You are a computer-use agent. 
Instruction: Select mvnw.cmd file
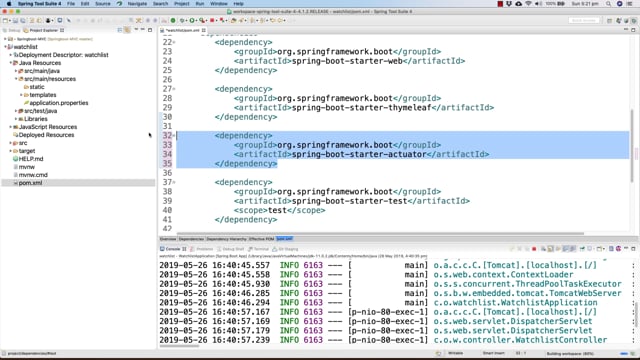pyautogui.click(x=33, y=175)
